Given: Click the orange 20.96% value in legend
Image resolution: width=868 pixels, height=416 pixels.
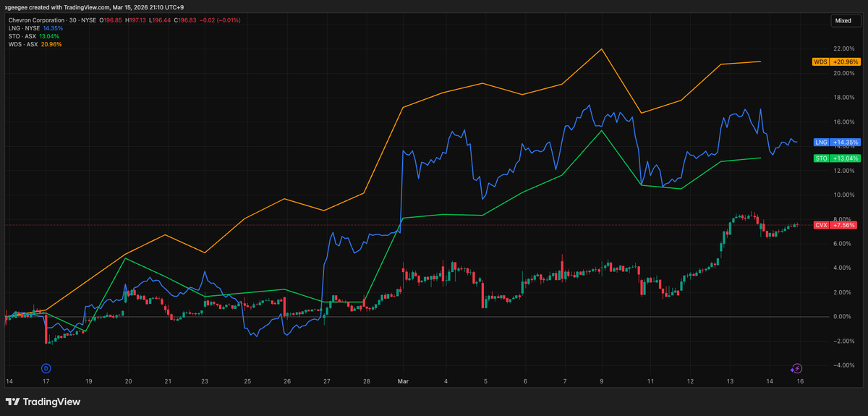Looking at the screenshot, I should (x=51, y=44).
